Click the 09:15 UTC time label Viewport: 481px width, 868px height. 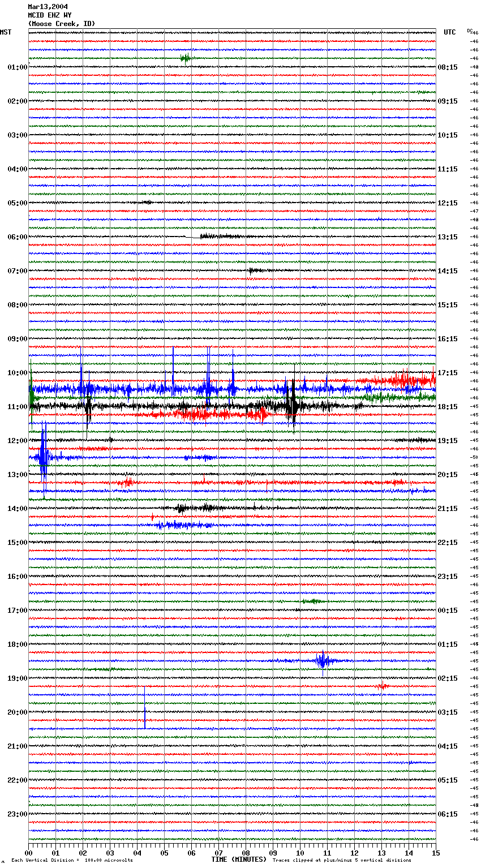pos(448,101)
